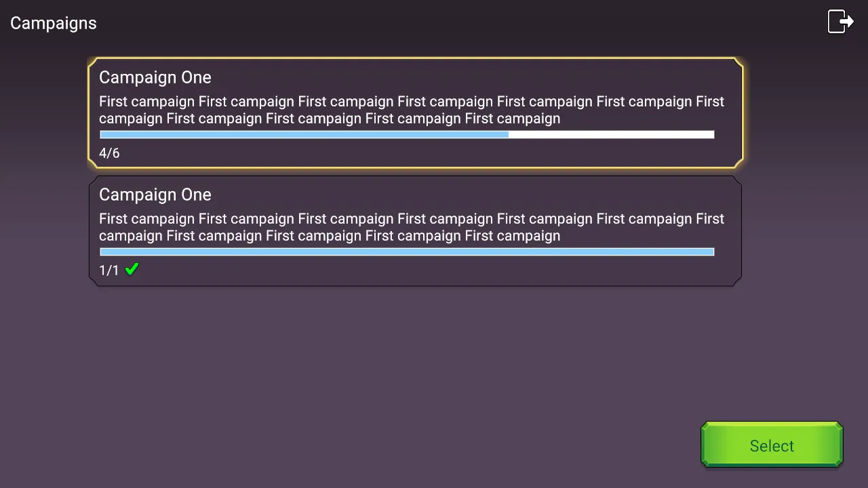This screenshot has height=488, width=868.
Task: Click the white unfilled part of the 4/6 progress bar
Action: [610, 135]
